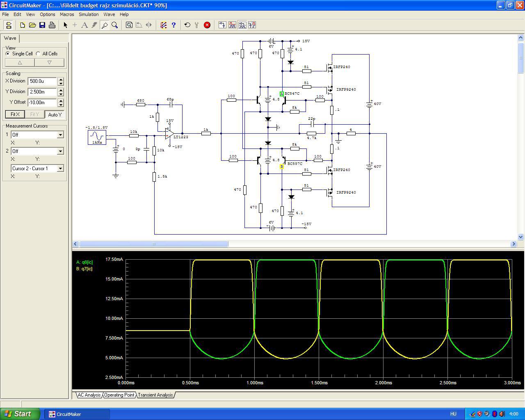
Task: Select the Single Cell radio button
Action: 8,54
